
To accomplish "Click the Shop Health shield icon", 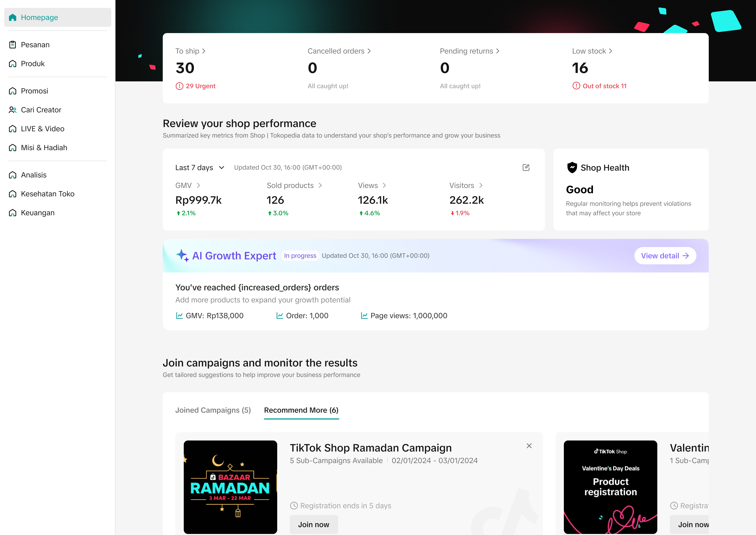I will 572,168.
